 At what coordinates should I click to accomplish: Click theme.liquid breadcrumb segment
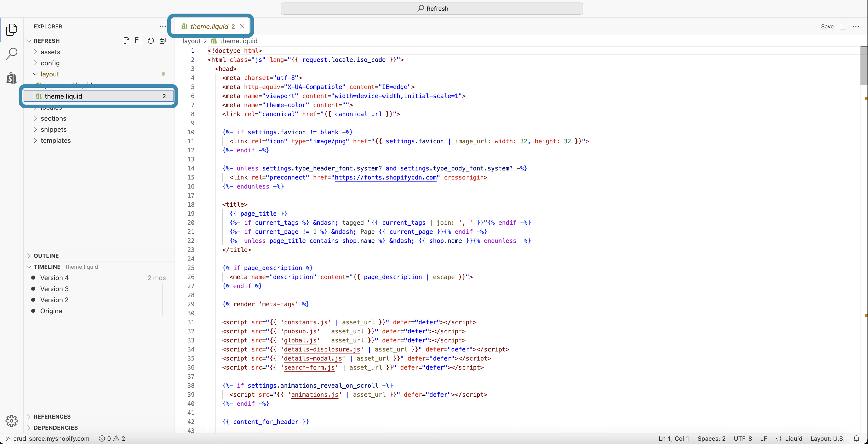click(x=234, y=41)
